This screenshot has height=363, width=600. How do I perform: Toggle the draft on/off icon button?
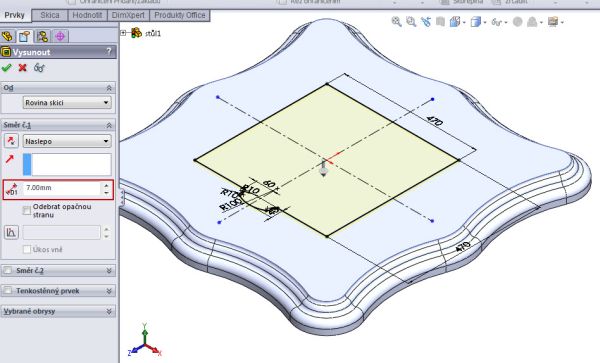pos(11,232)
